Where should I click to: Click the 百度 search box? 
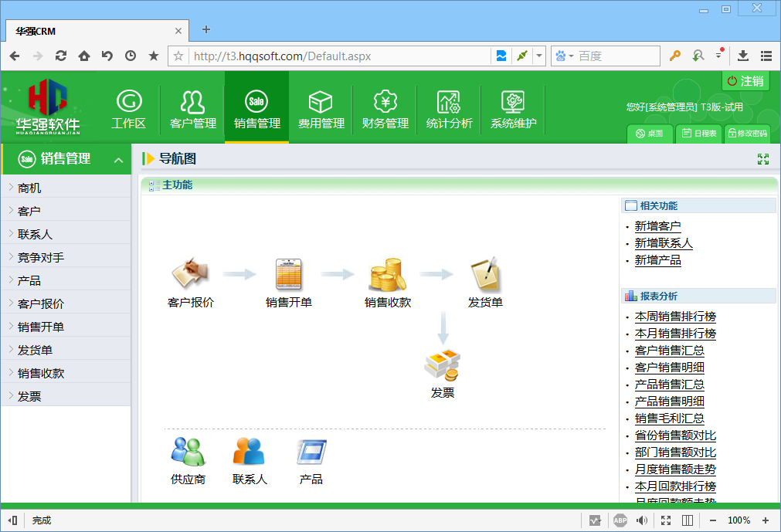point(617,56)
